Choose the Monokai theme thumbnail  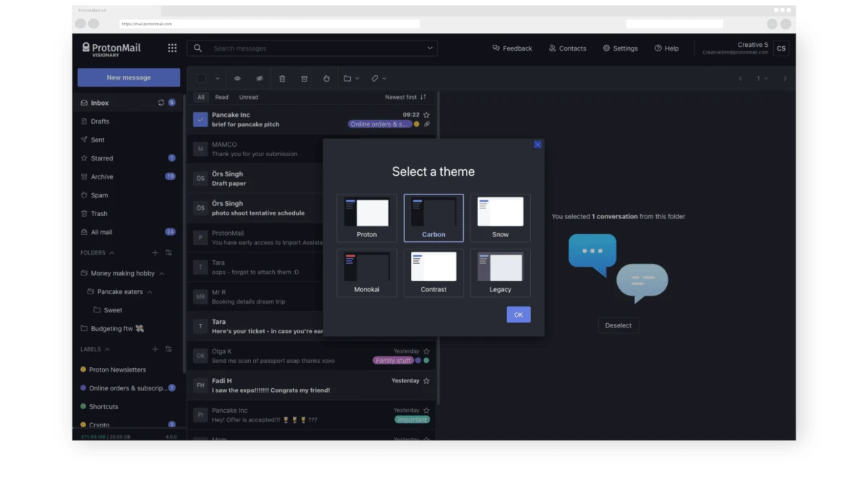(367, 273)
